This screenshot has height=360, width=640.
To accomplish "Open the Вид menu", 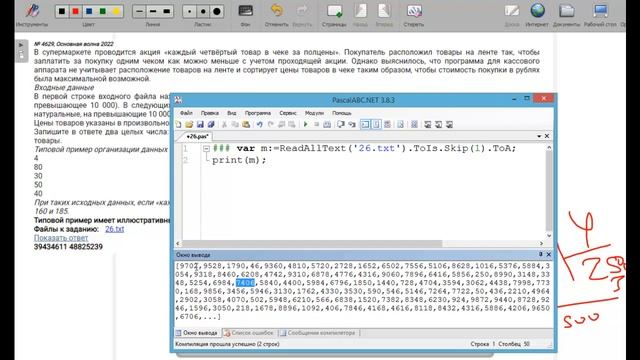I will pyautogui.click(x=231, y=113).
